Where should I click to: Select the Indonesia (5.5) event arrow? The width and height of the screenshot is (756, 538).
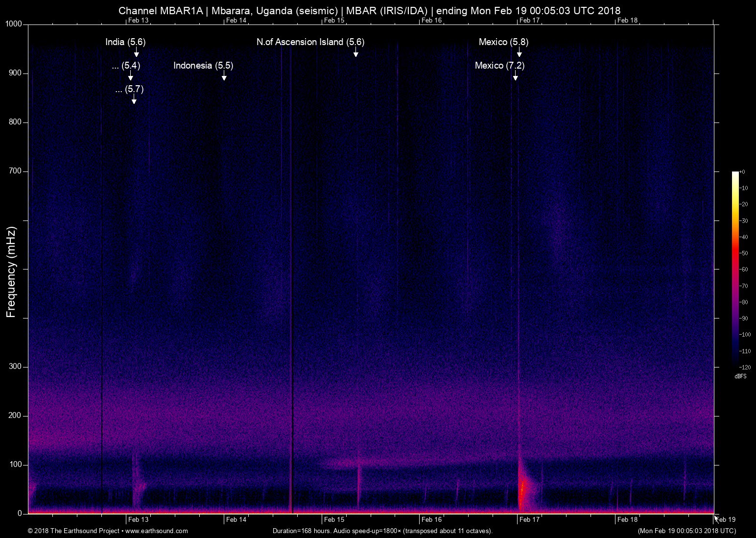225,77
